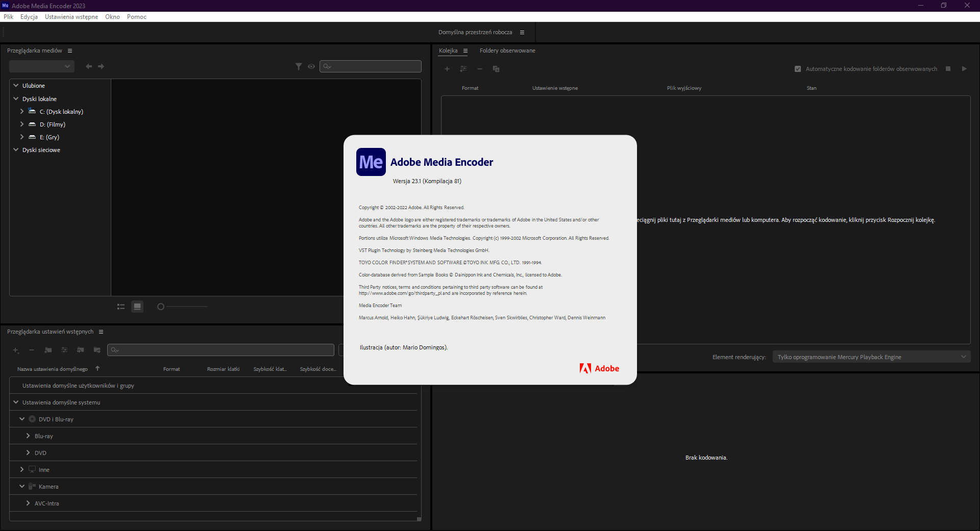Click the import presets icon
Screen dimensions: 980x531
(81, 350)
